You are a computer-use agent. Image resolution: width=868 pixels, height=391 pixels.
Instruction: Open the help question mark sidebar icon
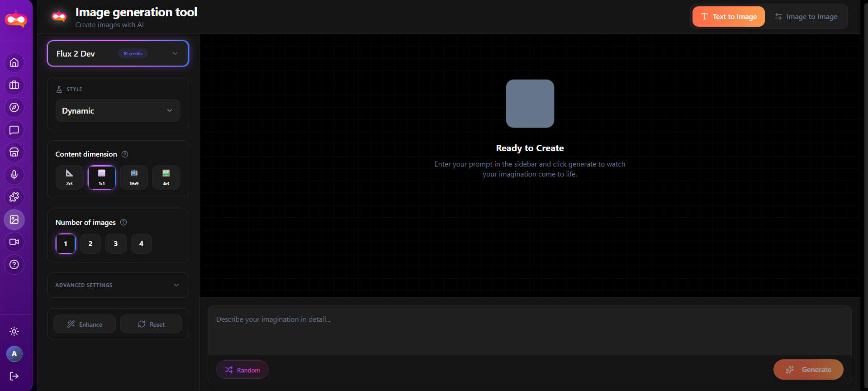click(x=14, y=264)
